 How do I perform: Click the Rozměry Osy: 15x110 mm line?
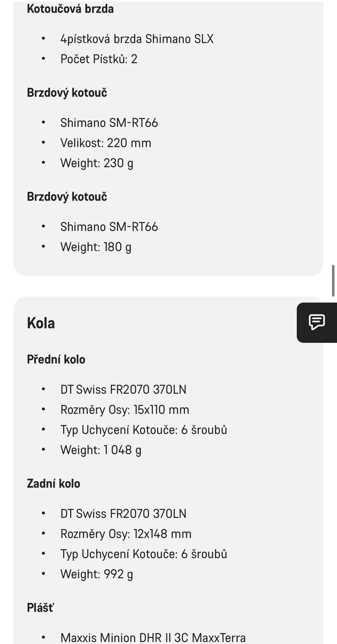click(x=125, y=410)
